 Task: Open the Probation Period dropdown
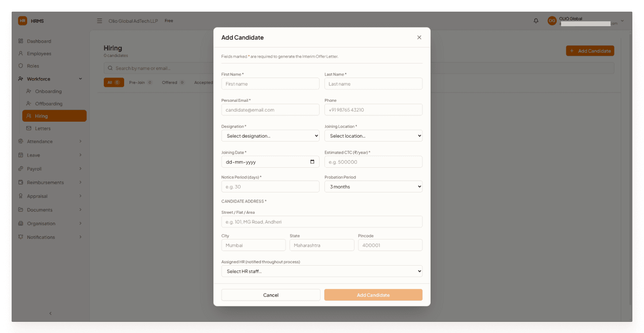coord(373,187)
